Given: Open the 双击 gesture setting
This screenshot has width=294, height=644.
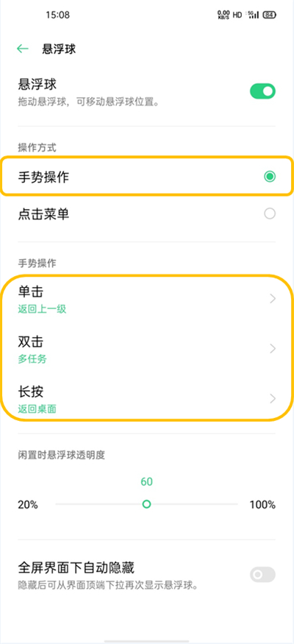Looking at the screenshot, I should coord(147,350).
